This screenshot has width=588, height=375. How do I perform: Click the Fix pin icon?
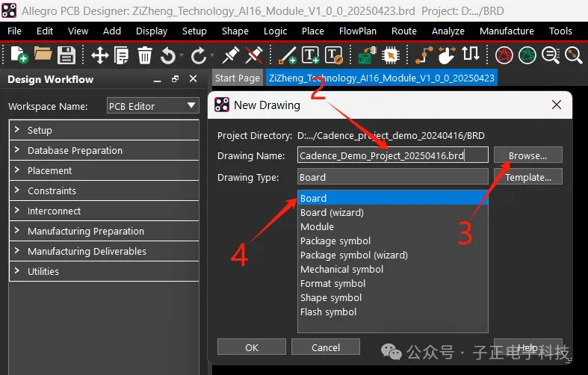tap(230, 55)
